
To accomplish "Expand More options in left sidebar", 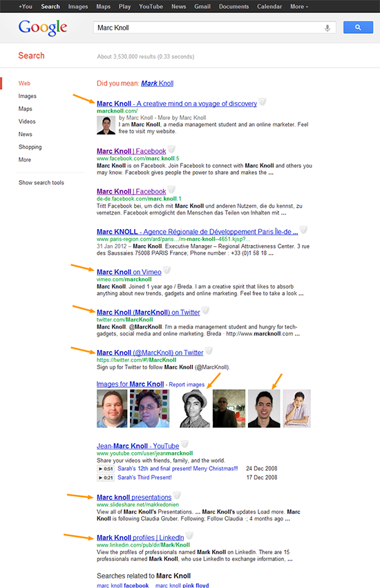I will coord(25,159).
